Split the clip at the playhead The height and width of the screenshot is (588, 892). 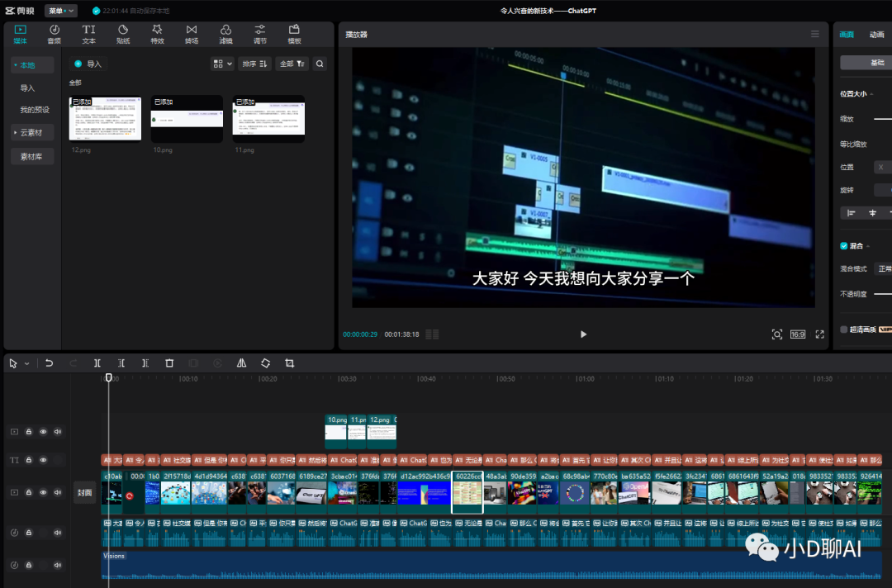pos(97,363)
